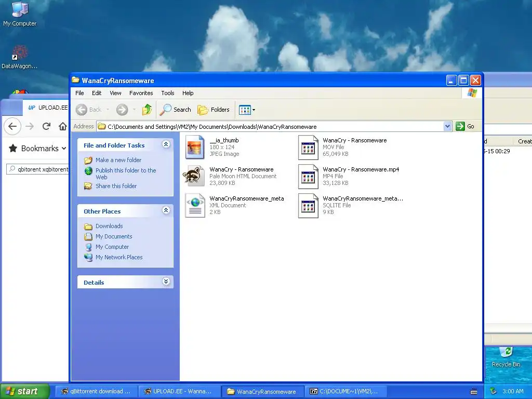Switch to WanaCryRansomeware taskbar item
Viewport: 532px width, 399px height.
(262, 391)
